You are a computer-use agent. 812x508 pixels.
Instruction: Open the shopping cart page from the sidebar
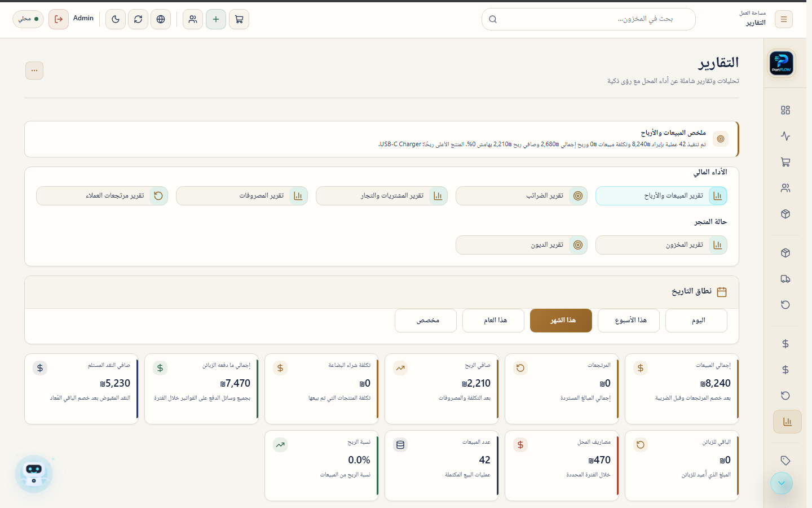pyautogui.click(x=785, y=162)
